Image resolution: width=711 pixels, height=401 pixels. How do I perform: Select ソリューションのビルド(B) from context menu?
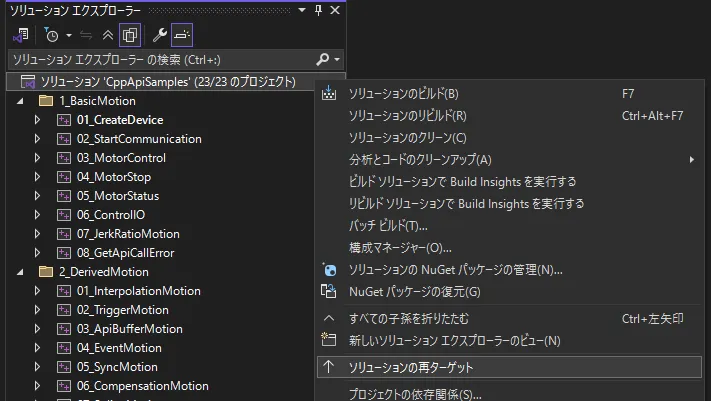click(403, 93)
